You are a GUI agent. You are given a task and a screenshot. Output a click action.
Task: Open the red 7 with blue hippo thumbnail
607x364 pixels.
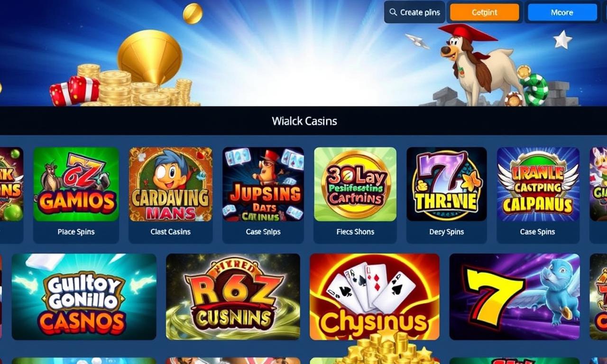pos(515,297)
